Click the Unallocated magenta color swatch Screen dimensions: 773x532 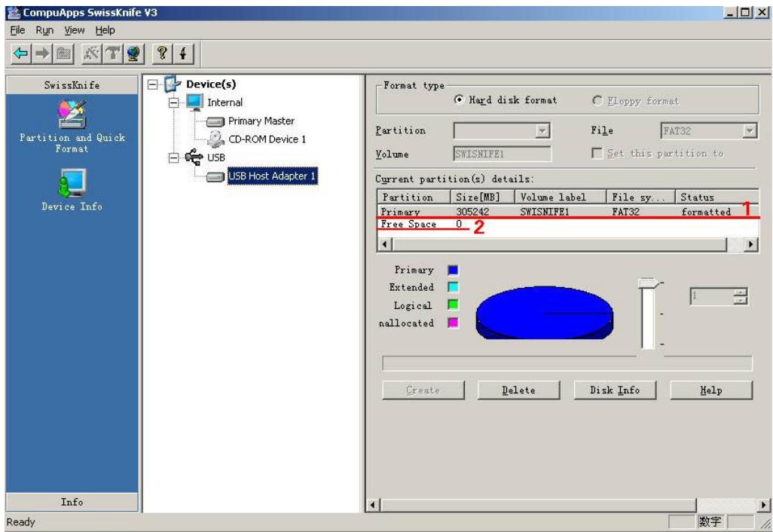click(x=453, y=323)
